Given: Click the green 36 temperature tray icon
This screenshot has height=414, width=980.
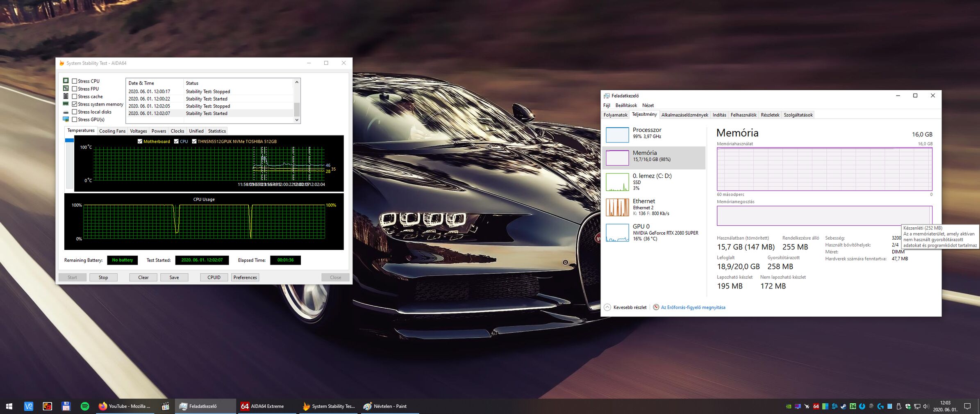Looking at the screenshot, I should 853,406.
